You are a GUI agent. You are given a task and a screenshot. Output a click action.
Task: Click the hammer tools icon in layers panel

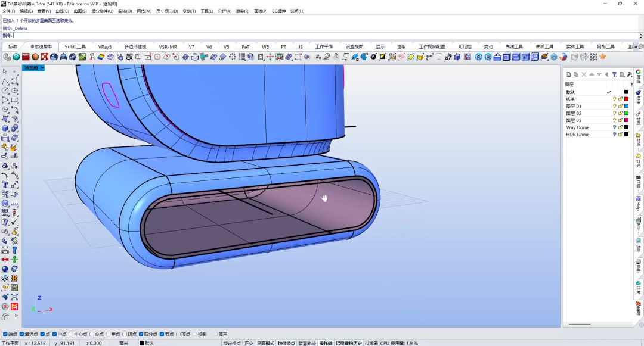point(630,74)
